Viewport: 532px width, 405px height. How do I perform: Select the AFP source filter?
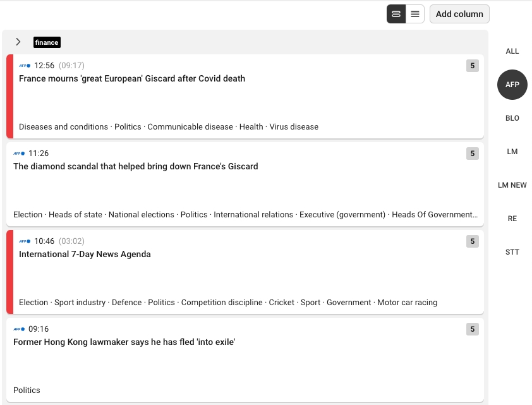pyautogui.click(x=512, y=85)
